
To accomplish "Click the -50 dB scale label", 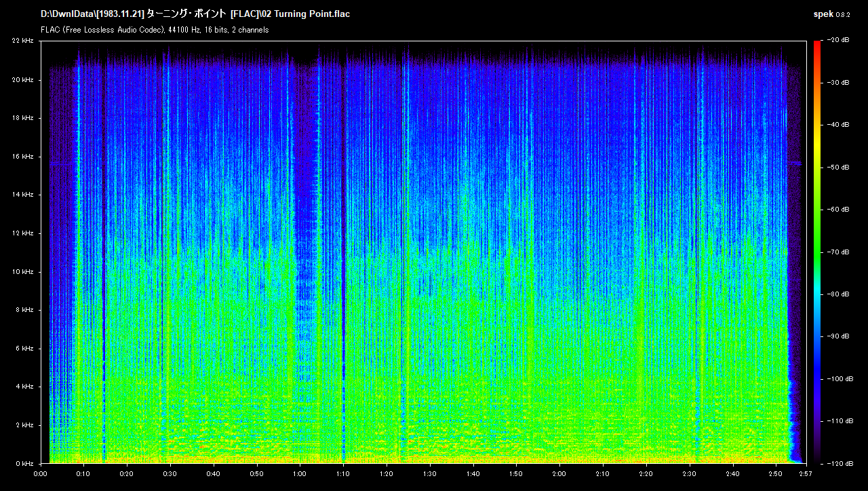I will coord(838,167).
